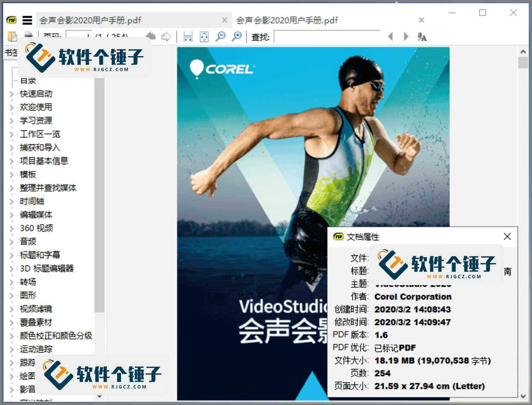Screen dimensions: 532x405
Task: Open the 视频滤镜 bookmark
Action: tap(36, 309)
